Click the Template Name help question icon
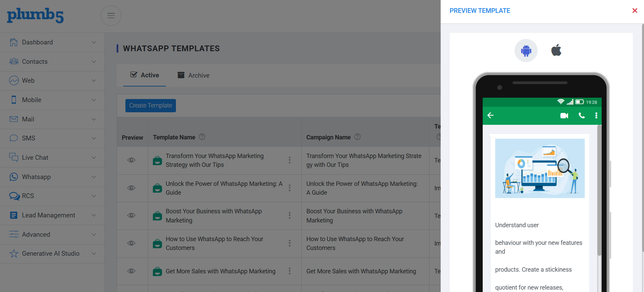 point(202,137)
